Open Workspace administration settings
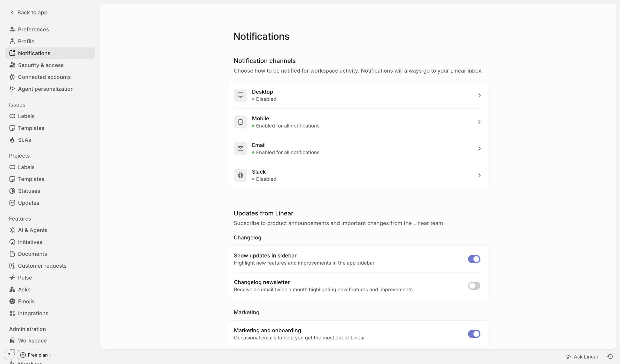The image size is (620, 364). point(50,341)
